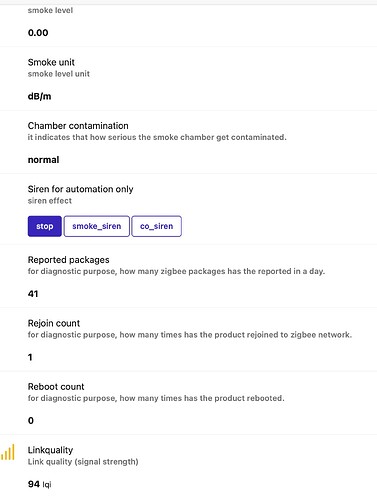Screen dimensions: 377x500
Task: Click the Reboot count value 0
Action: [x=31, y=421]
